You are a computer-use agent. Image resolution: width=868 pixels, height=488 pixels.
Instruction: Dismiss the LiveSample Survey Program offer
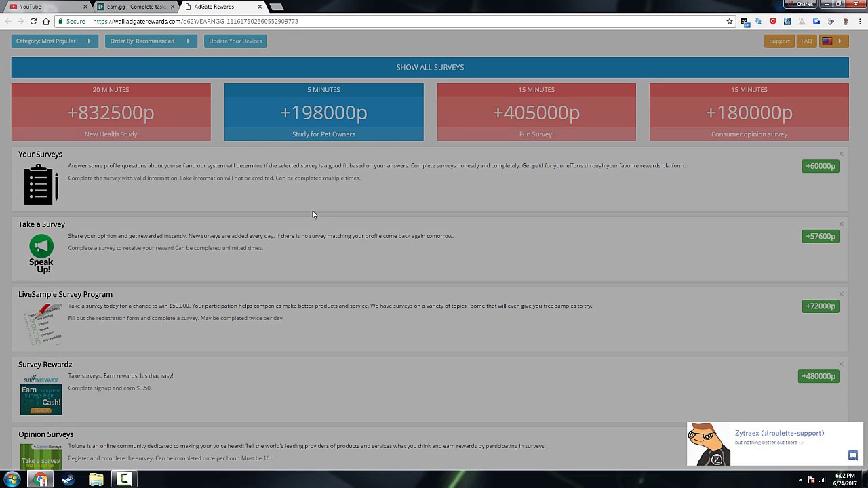[x=841, y=294]
